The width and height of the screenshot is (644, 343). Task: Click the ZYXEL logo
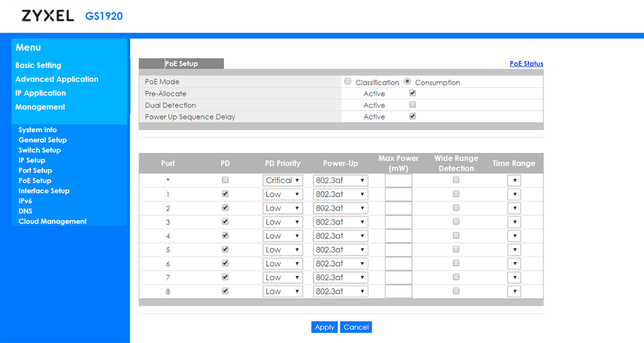tap(48, 16)
